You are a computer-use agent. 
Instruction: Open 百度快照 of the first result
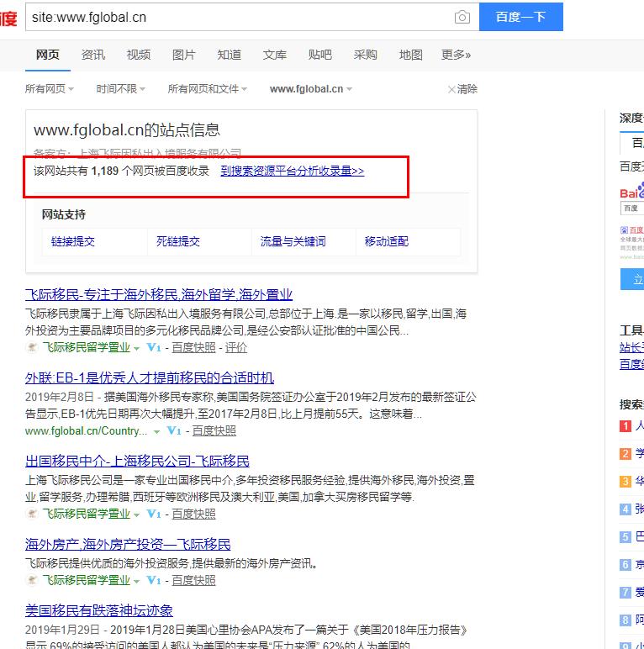[x=193, y=348]
